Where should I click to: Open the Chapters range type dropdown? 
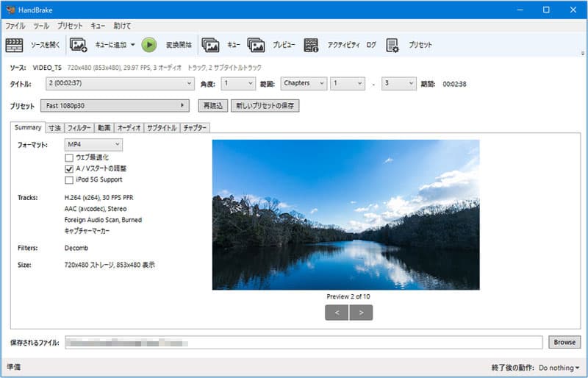(303, 84)
